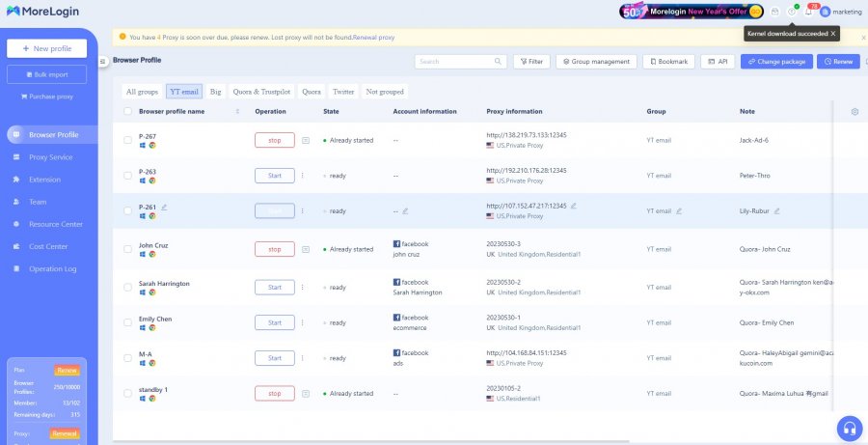Viewport: 868px width, 445px height.
Task: Check the P-267 row checkbox
Action: tap(128, 140)
